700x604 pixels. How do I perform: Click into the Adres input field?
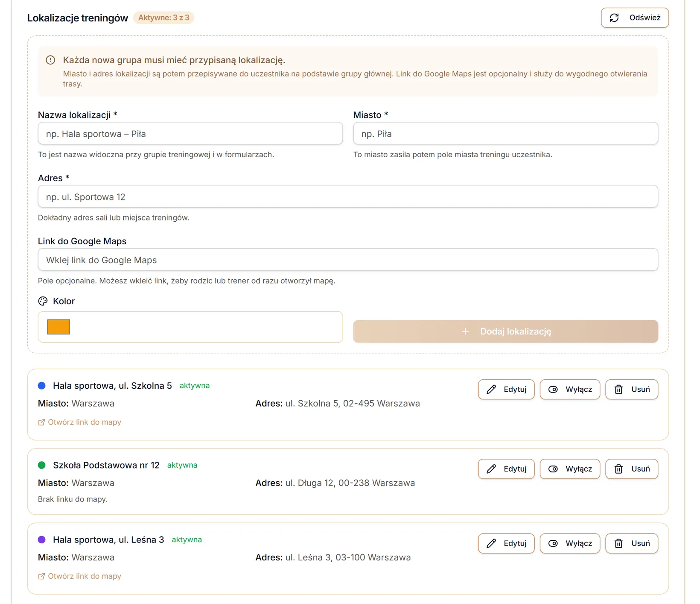(x=348, y=196)
